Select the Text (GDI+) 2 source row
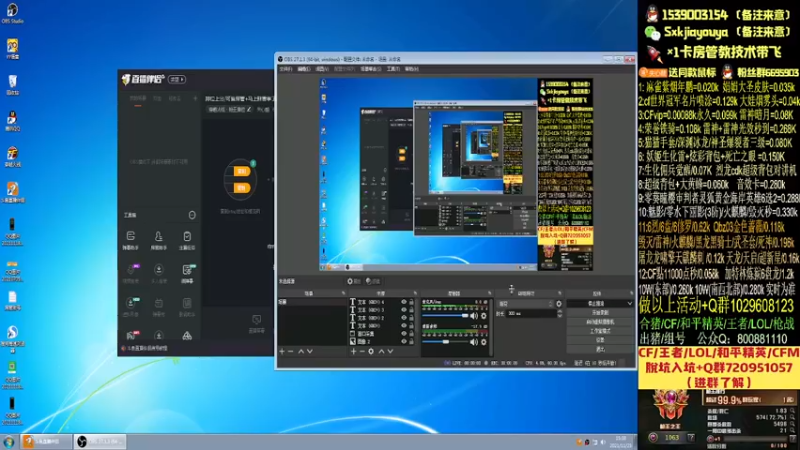The width and height of the screenshot is (800, 450). tap(382, 317)
